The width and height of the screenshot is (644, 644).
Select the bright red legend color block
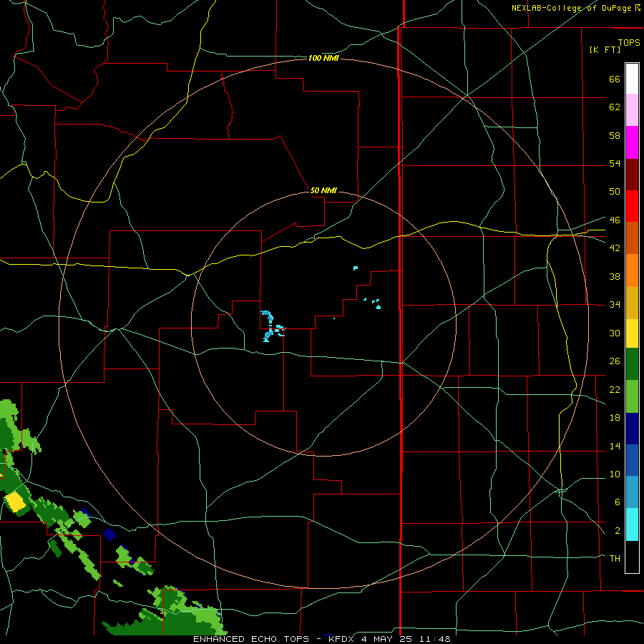(632, 206)
